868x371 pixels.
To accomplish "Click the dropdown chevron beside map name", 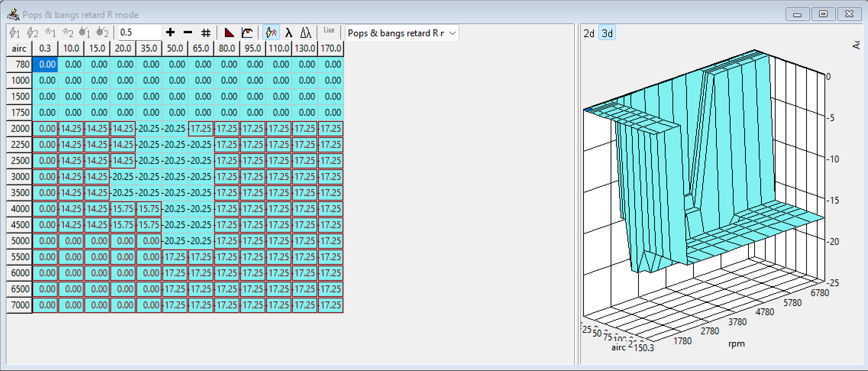I will click(x=453, y=33).
